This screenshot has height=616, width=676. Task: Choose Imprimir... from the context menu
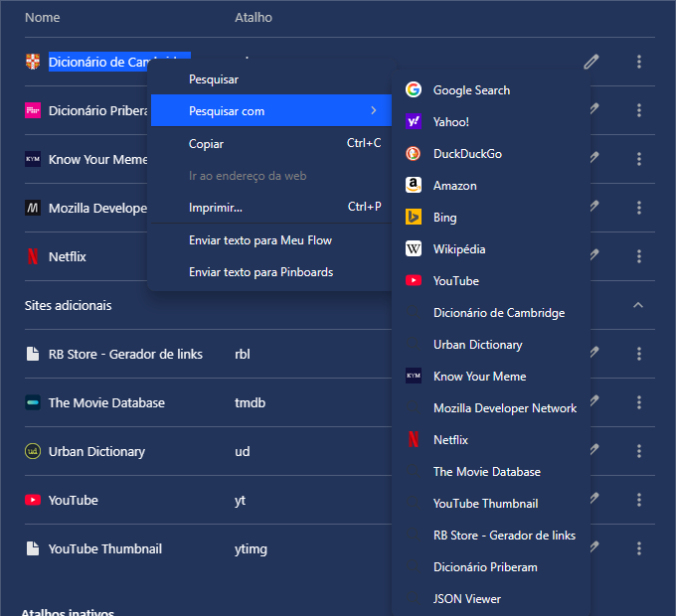point(271,208)
